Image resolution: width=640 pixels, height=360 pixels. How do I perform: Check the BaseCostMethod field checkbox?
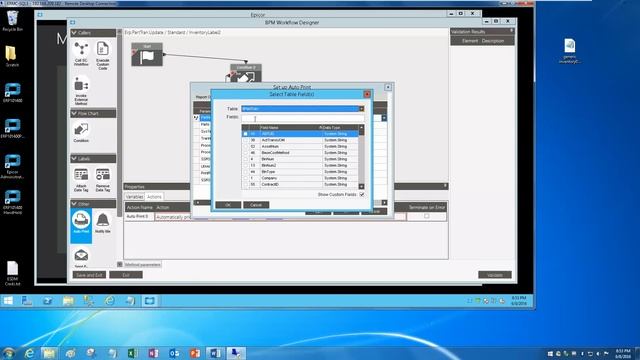pyautogui.click(x=245, y=153)
